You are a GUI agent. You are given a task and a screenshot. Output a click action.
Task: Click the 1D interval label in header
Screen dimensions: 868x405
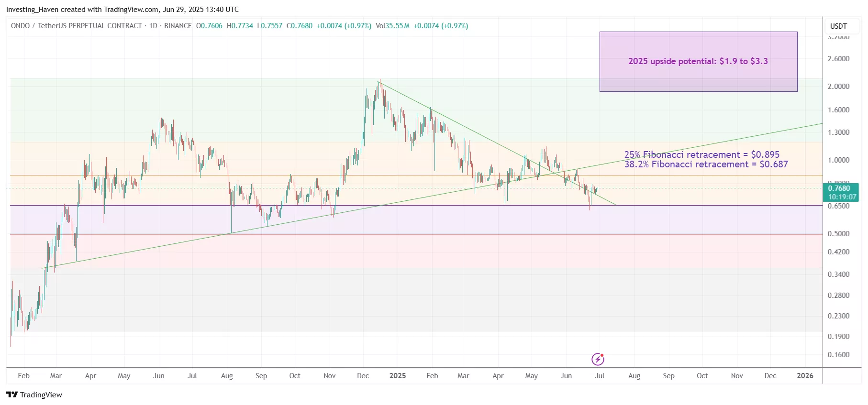click(x=153, y=26)
